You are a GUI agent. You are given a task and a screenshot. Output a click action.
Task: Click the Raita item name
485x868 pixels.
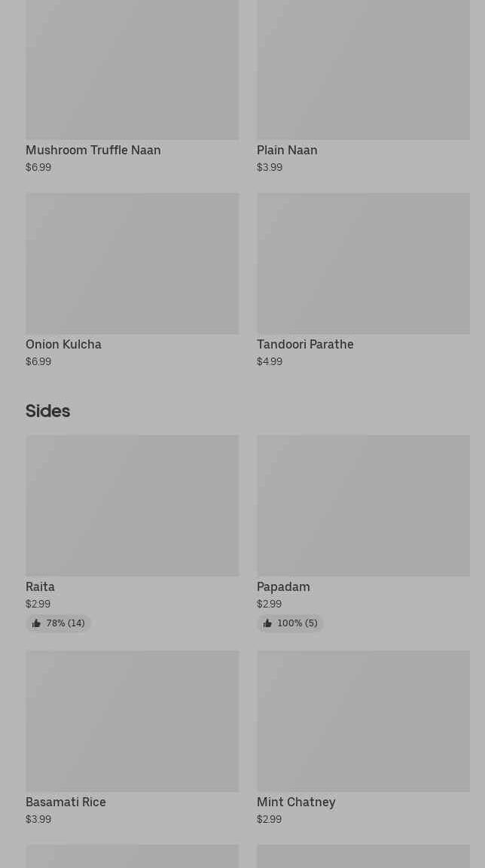(x=40, y=586)
